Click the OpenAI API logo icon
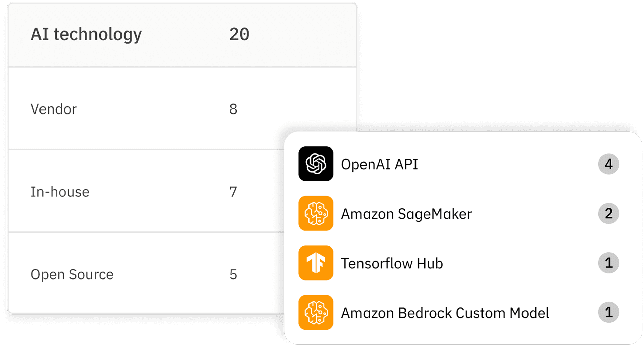Viewport: 644px width, 346px height. (316, 164)
